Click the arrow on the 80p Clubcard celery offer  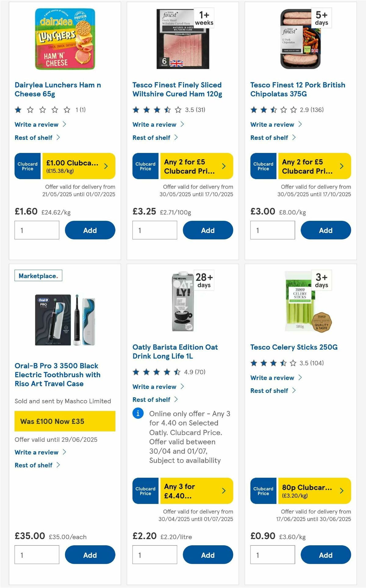tap(341, 491)
